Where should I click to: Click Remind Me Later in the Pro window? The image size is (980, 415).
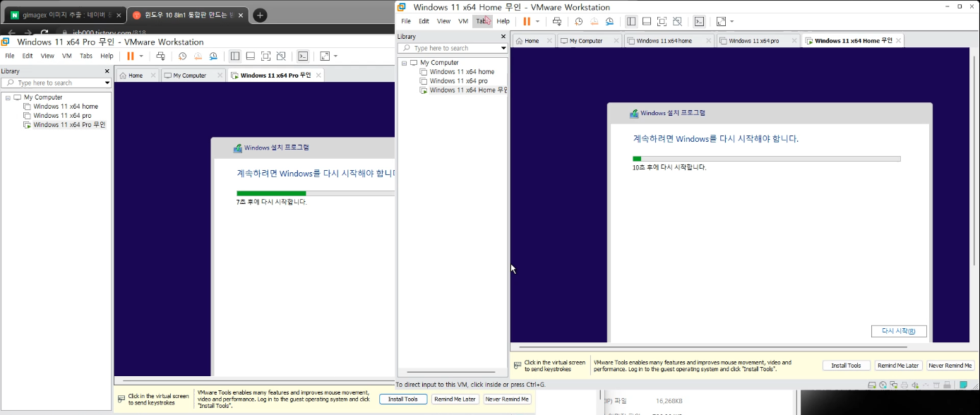pos(455,399)
